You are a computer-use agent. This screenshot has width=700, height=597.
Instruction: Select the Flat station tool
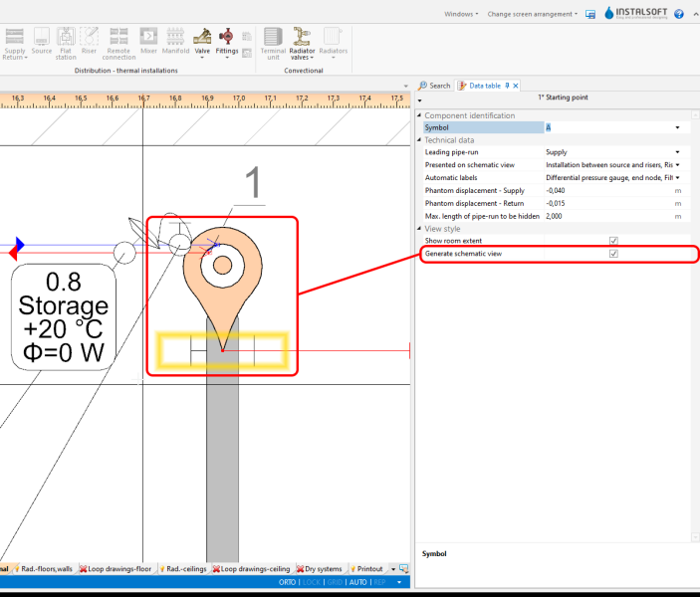click(x=66, y=43)
